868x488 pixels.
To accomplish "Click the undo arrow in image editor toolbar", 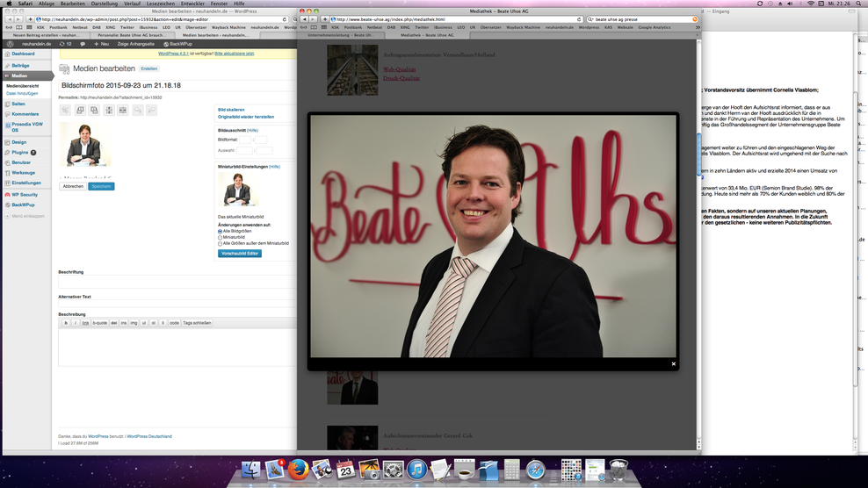I will point(137,110).
